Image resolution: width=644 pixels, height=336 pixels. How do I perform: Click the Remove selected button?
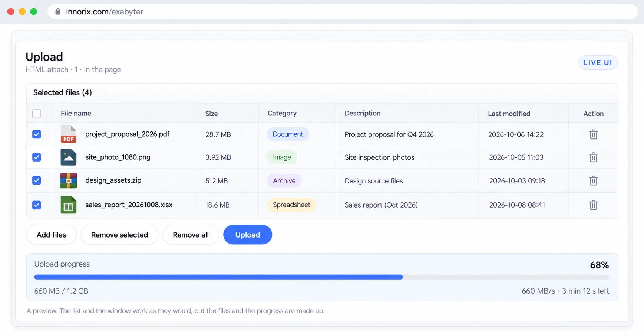(119, 235)
